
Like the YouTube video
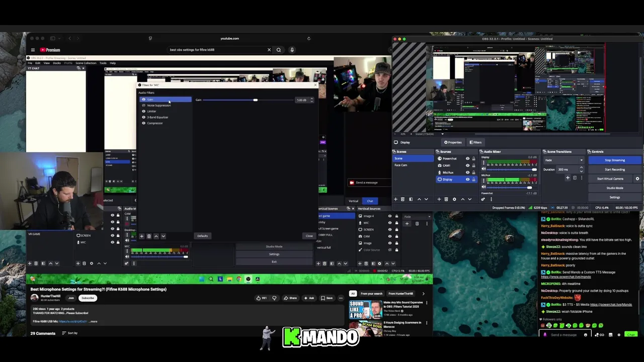pyautogui.click(x=262, y=298)
